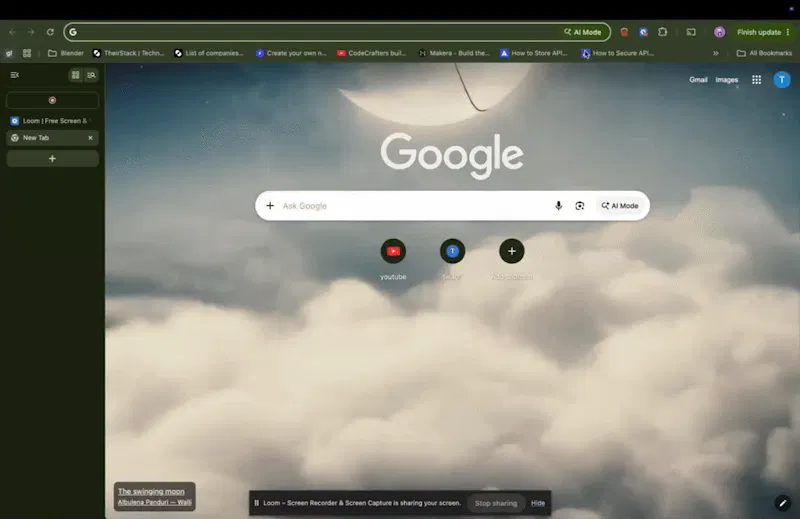Start voice search with the microphone
The image size is (800, 519).
pyautogui.click(x=558, y=206)
